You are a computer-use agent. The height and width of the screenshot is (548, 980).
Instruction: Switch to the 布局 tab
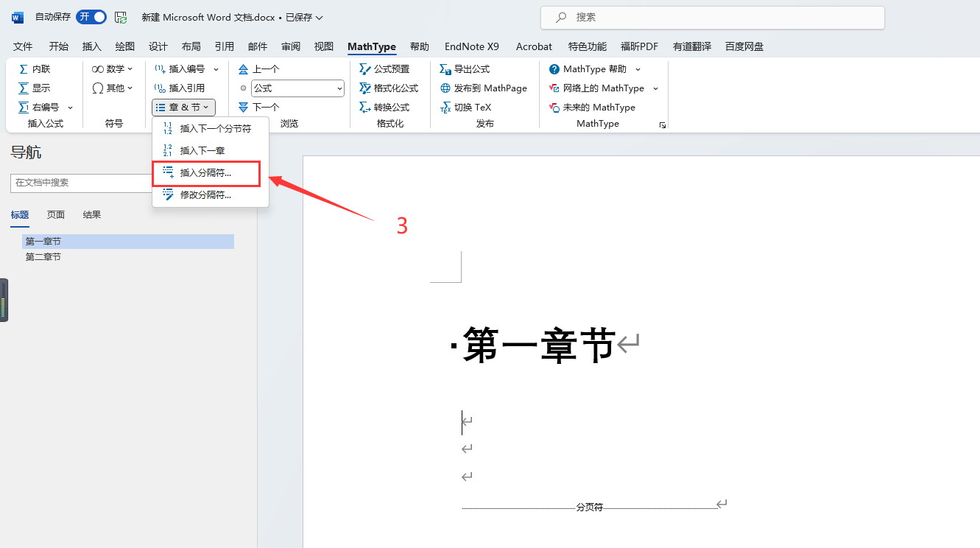tap(191, 46)
